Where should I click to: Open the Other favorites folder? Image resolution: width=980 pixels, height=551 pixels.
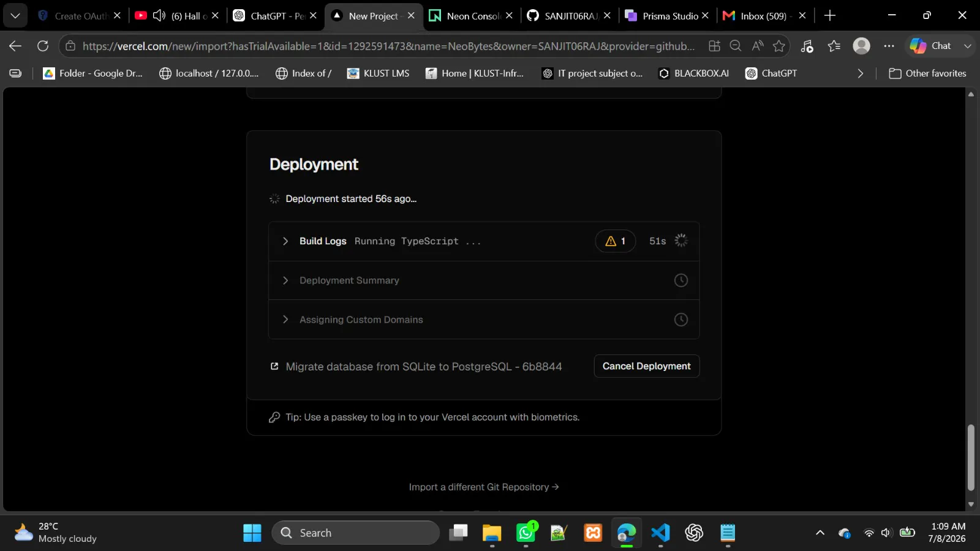coord(927,73)
